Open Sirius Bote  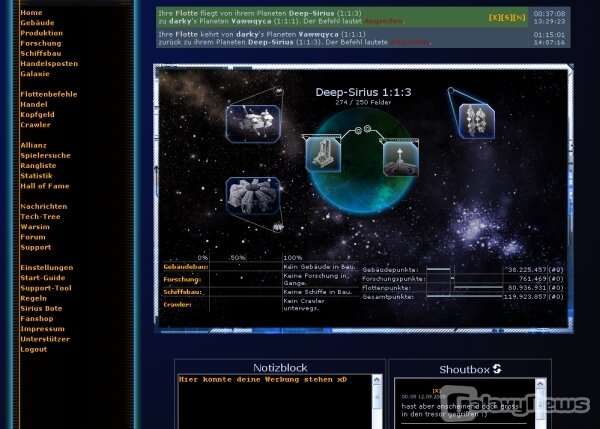pos(41,309)
